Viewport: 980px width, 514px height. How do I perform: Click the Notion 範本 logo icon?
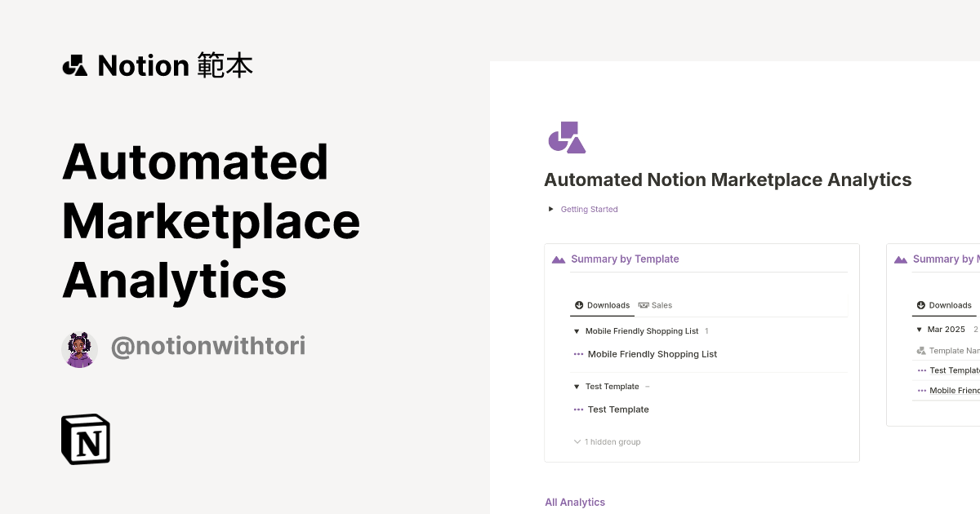point(74,65)
